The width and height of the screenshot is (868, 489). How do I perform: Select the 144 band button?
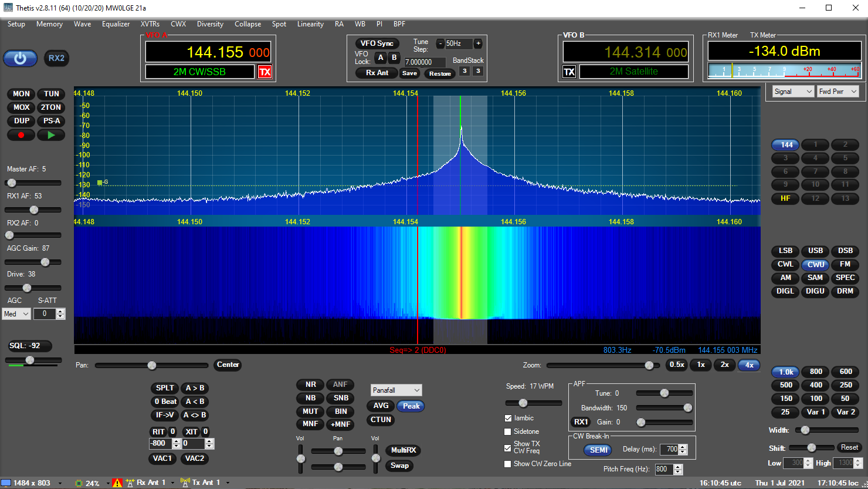click(786, 144)
